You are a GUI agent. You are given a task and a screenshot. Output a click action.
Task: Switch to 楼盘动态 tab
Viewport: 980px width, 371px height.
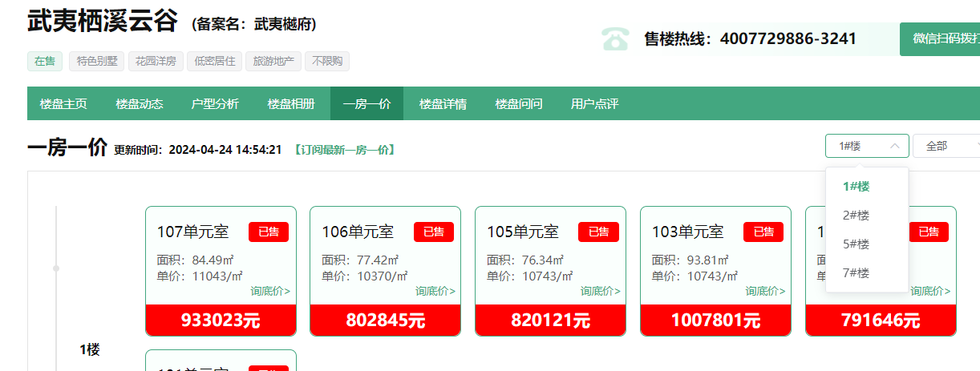pos(140,104)
